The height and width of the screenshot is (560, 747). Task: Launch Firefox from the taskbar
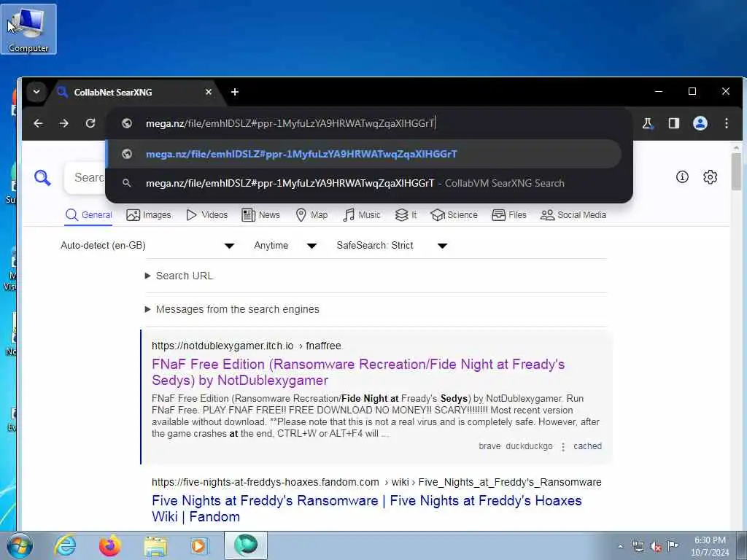tap(110, 545)
